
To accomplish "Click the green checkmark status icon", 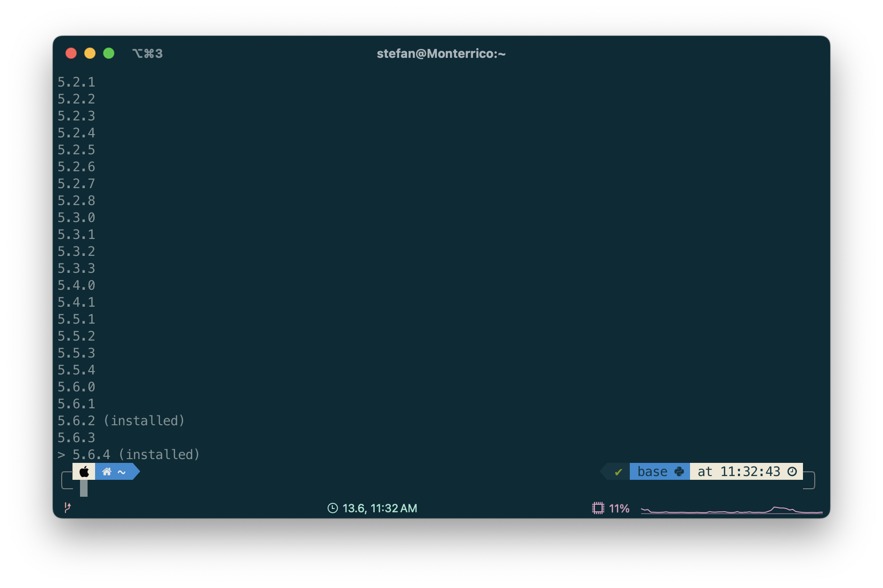I will [x=618, y=472].
